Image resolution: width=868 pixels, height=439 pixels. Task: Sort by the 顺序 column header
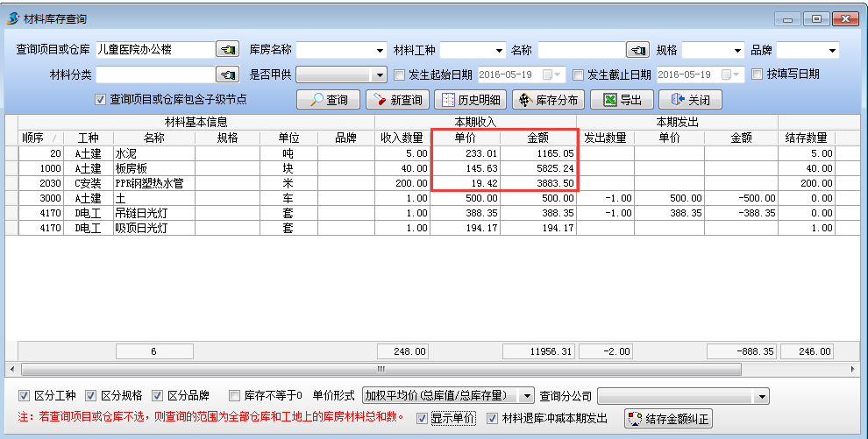click(x=40, y=138)
